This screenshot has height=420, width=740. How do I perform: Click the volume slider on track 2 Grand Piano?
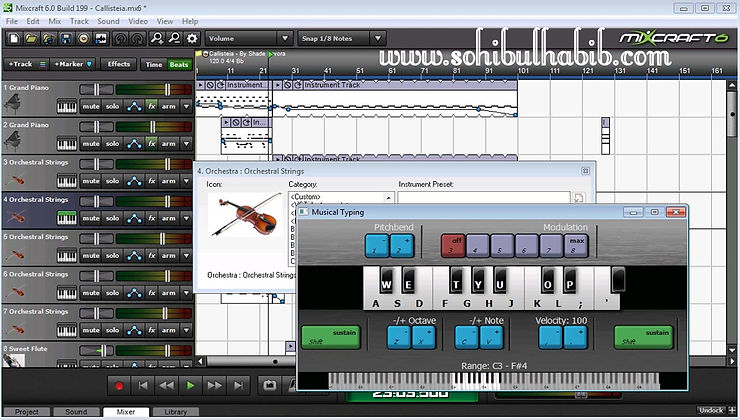point(153,126)
